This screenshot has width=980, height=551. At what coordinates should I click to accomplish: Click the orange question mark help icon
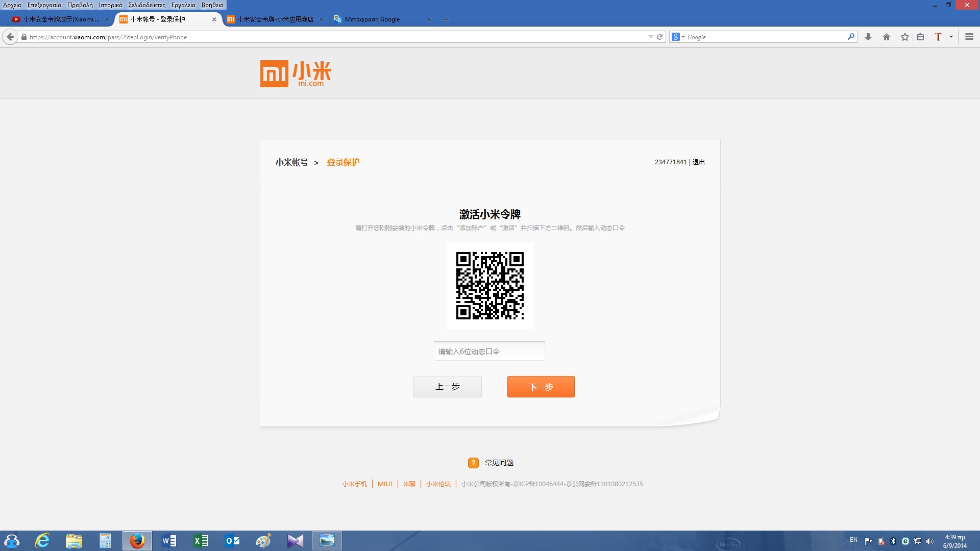tap(473, 463)
